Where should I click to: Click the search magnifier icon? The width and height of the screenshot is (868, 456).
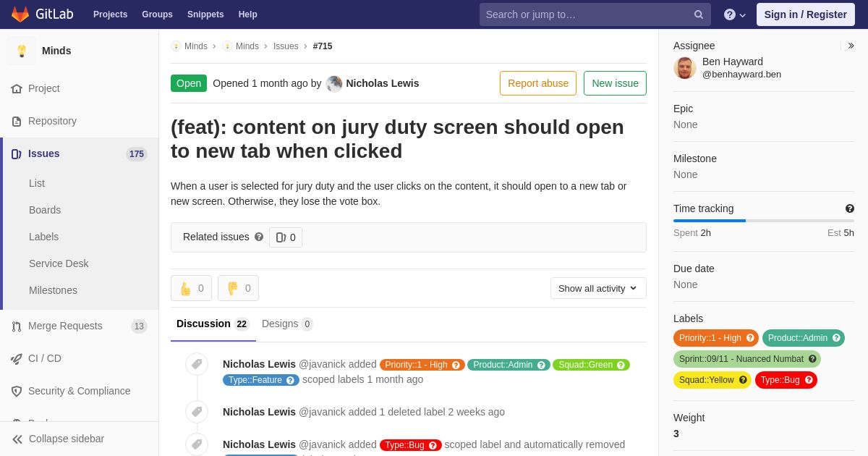coord(699,14)
